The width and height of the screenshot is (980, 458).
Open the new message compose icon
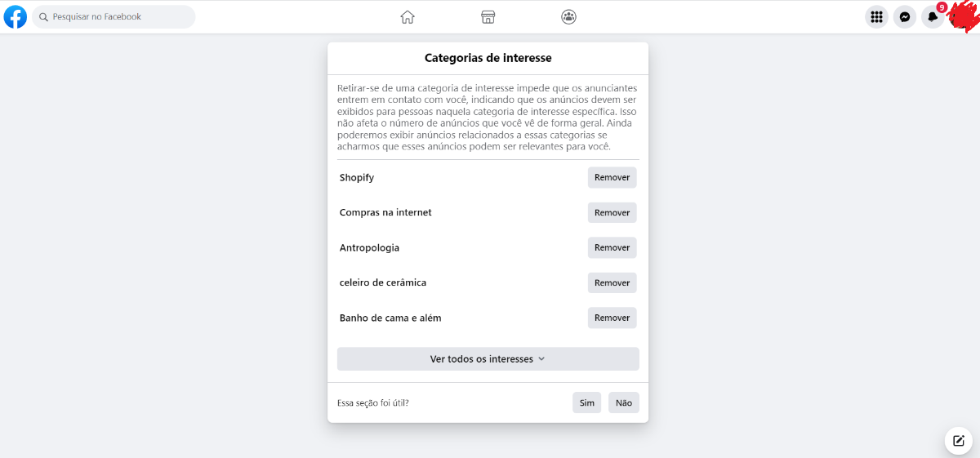[959, 440]
